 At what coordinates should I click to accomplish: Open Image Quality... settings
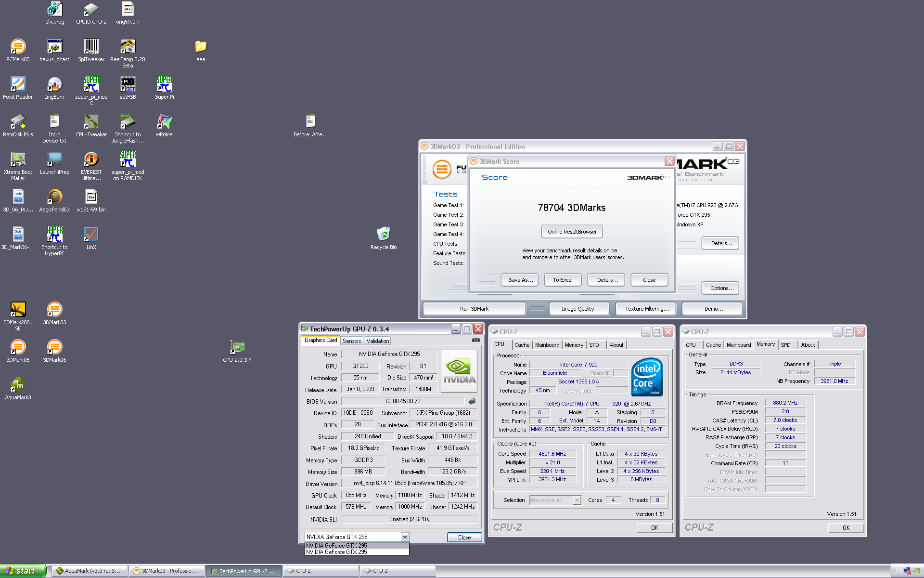(580, 309)
